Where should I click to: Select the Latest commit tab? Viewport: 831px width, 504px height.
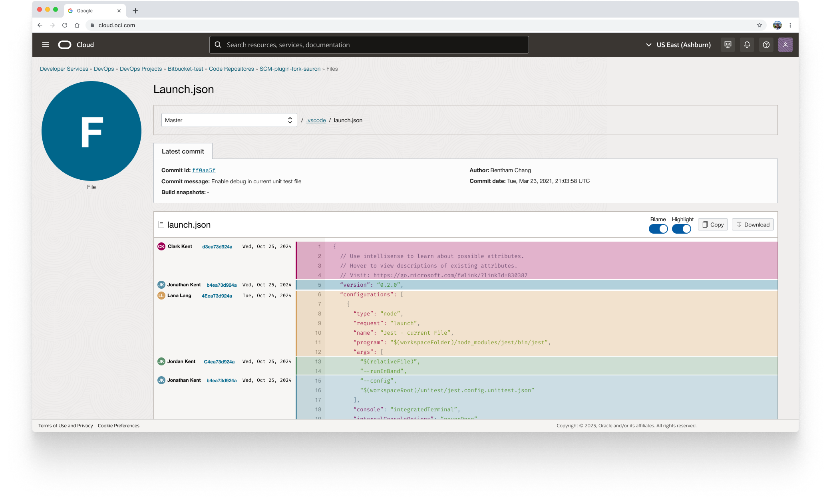coord(183,151)
